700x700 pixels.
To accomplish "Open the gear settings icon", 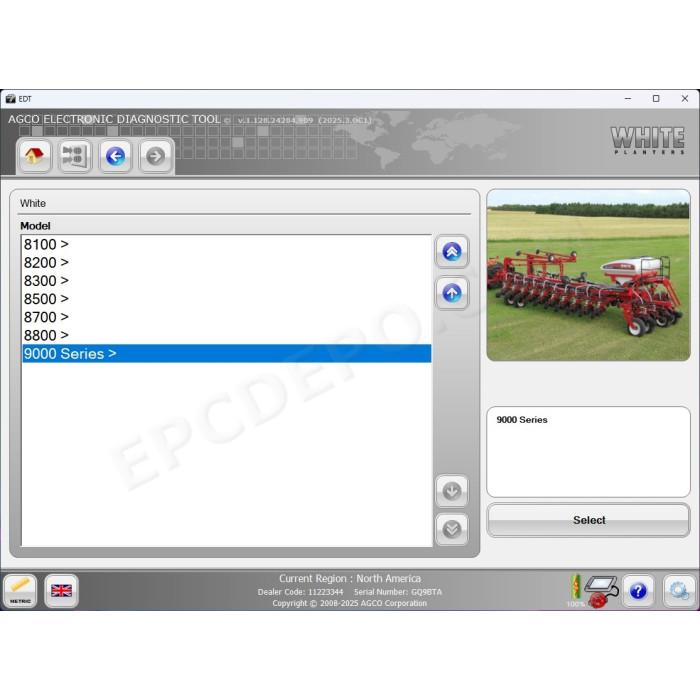I will click(x=679, y=591).
